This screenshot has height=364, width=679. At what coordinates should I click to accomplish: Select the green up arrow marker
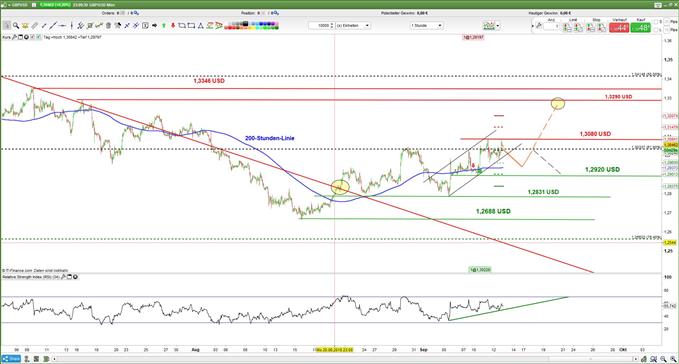click(x=164, y=26)
